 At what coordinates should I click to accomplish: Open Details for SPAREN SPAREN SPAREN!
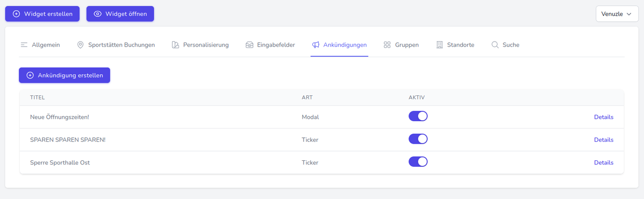[x=604, y=140]
